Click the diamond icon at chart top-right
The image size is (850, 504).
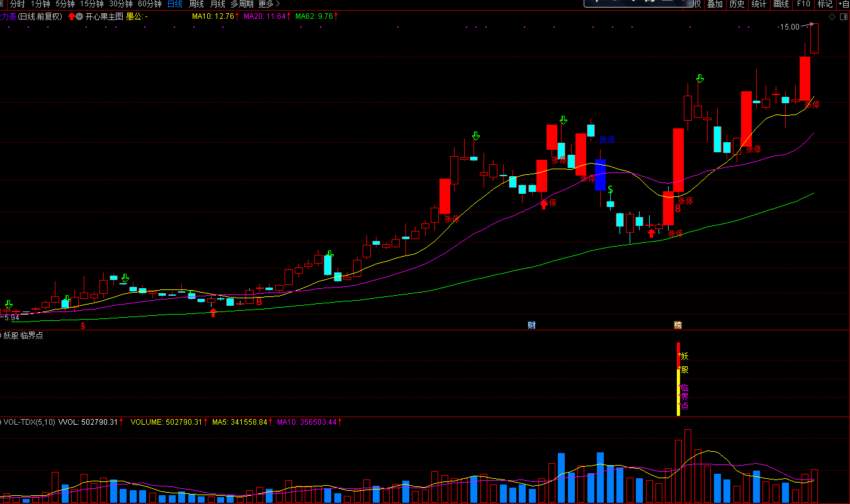[x=832, y=16]
